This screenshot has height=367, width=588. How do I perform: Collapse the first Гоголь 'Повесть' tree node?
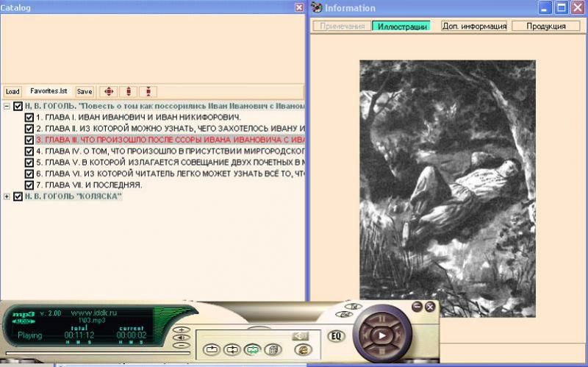point(7,106)
